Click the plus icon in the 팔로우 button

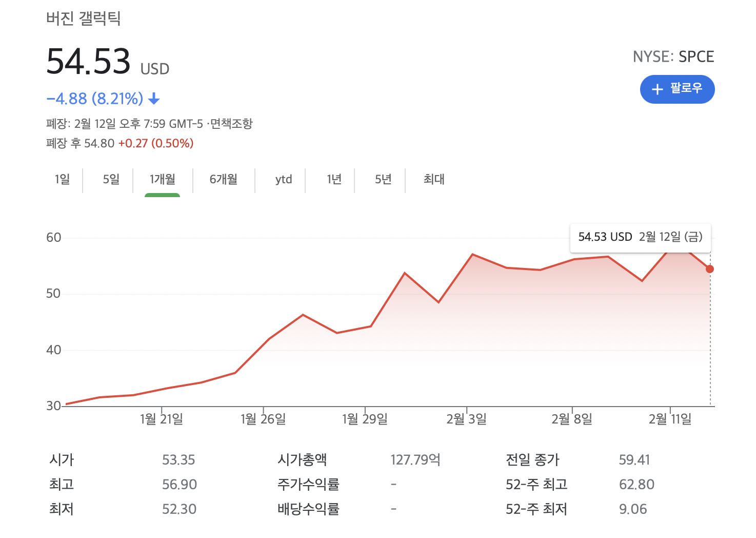tap(657, 89)
